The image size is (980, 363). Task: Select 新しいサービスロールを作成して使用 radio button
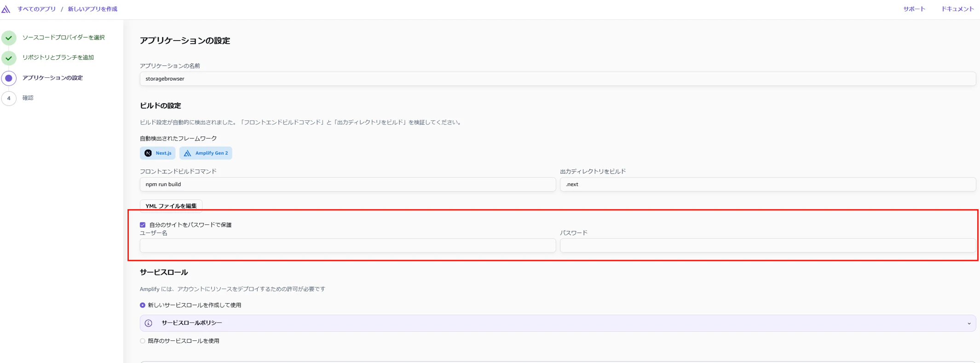pos(143,305)
